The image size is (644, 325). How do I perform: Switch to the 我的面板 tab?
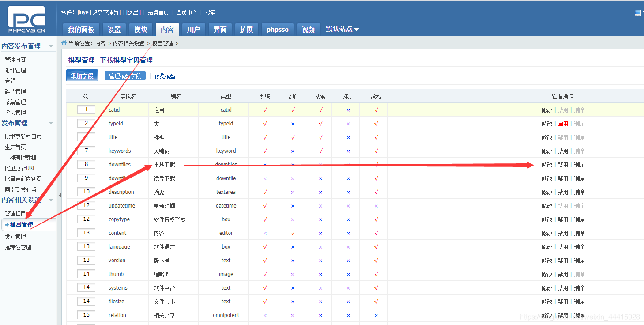pos(81,30)
